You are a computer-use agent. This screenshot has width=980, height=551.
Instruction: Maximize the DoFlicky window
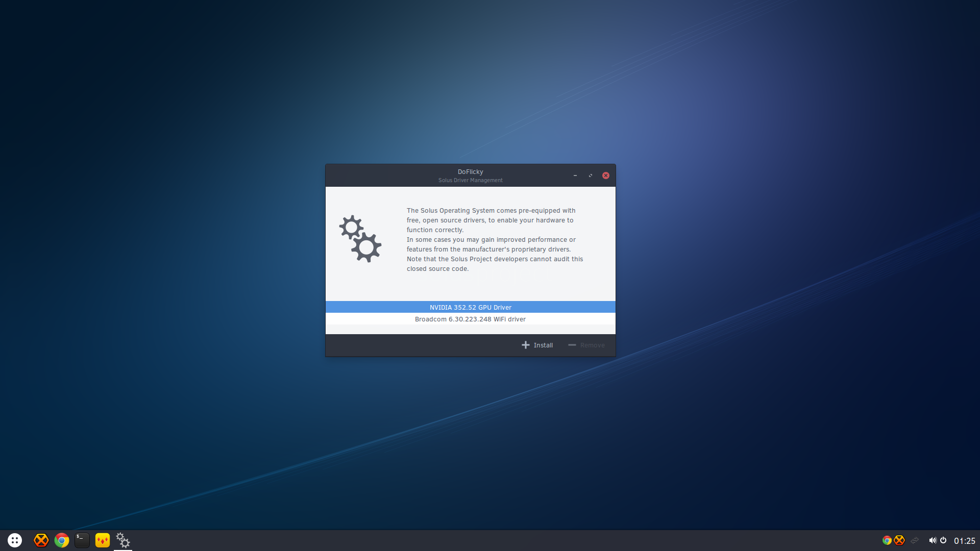[x=591, y=176]
